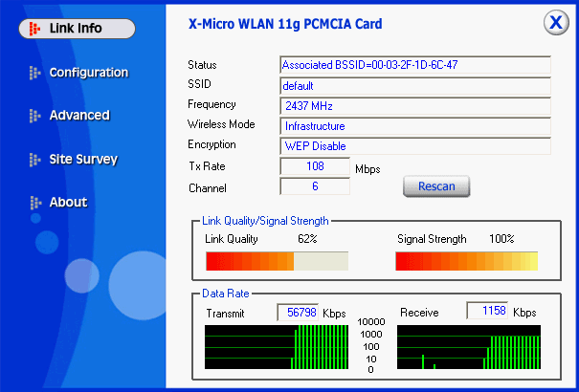
Task: Click the Link Quality 62% value
Action: click(x=307, y=239)
